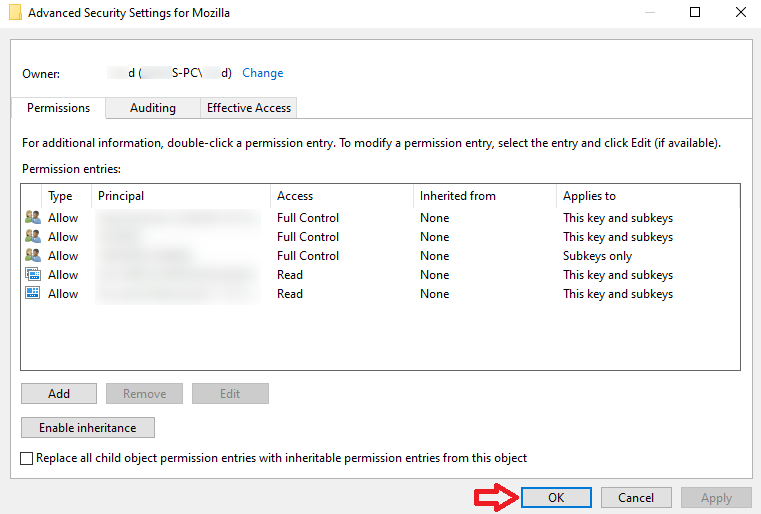Sort entries by the Type column header

pyautogui.click(x=61, y=196)
